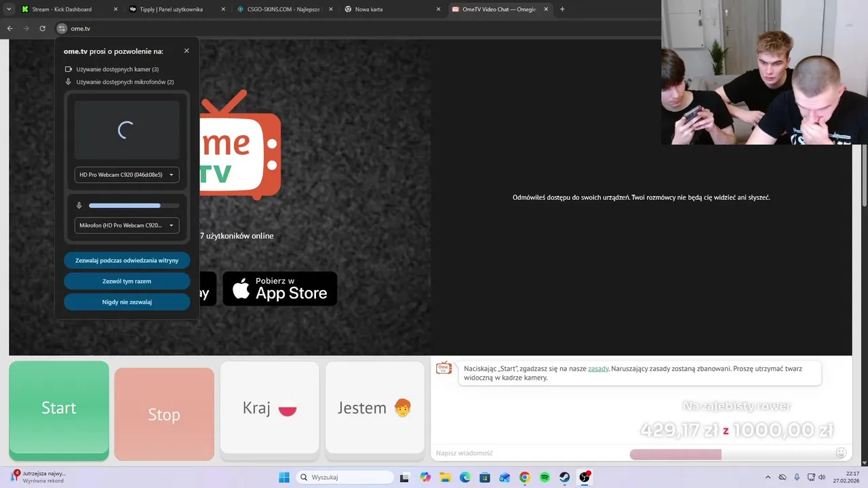868x488 pixels.
Task: Click the camera preview thumbnail in popup
Action: (x=127, y=130)
